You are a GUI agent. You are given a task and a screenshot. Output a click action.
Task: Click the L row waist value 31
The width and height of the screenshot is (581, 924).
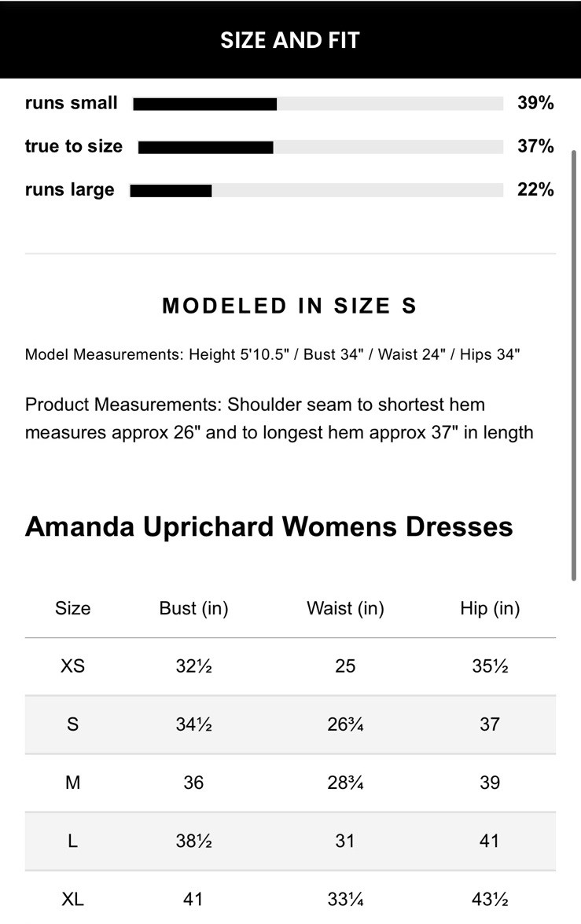(x=345, y=841)
